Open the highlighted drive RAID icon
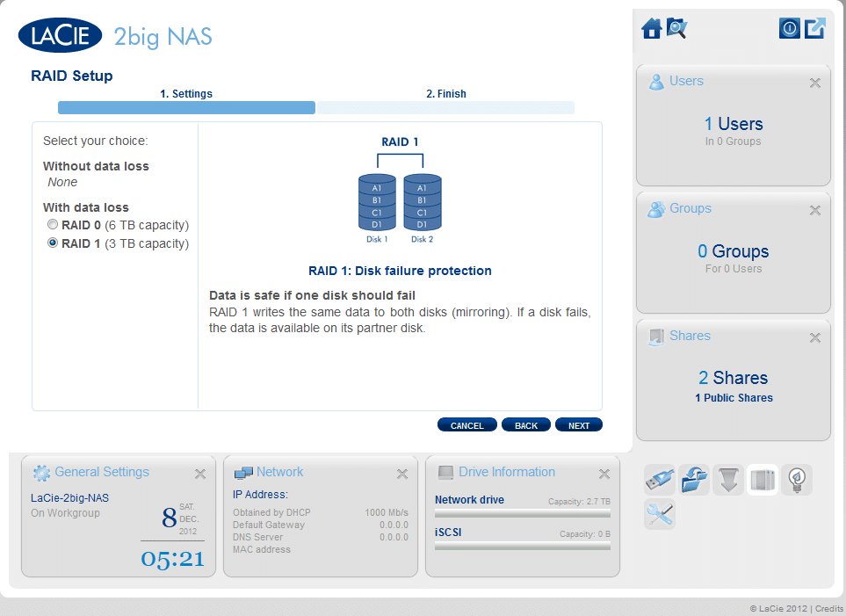Image resolution: width=846 pixels, height=616 pixels. pos(763,480)
